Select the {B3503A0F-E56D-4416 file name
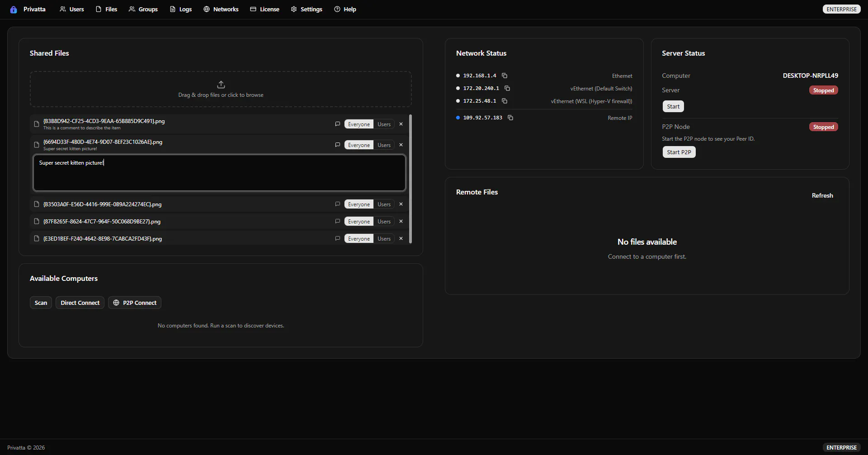 coord(102,204)
